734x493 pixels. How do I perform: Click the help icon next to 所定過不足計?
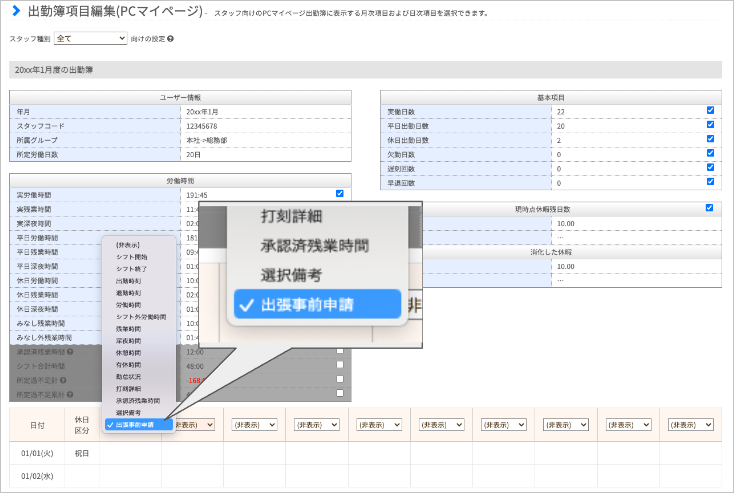tap(63, 380)
